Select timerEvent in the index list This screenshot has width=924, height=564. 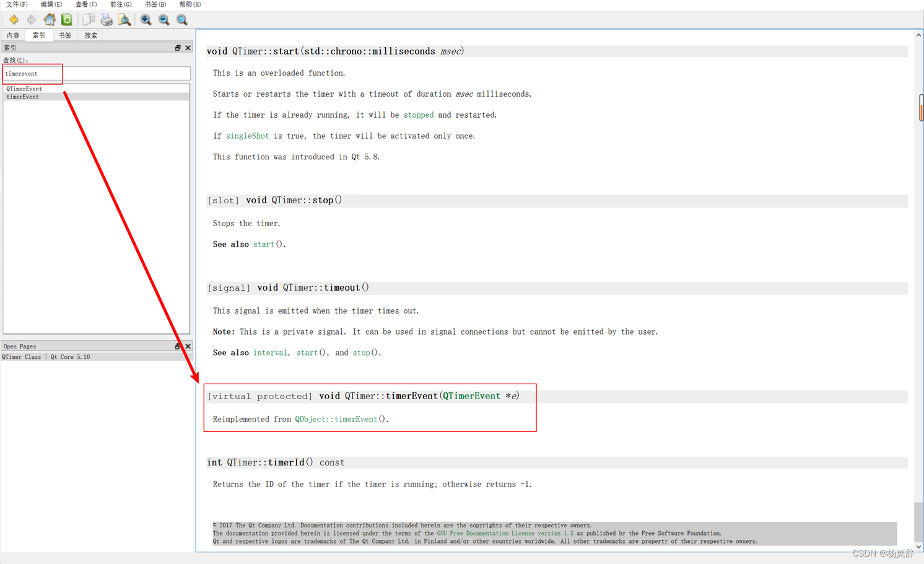coord(97,97)
